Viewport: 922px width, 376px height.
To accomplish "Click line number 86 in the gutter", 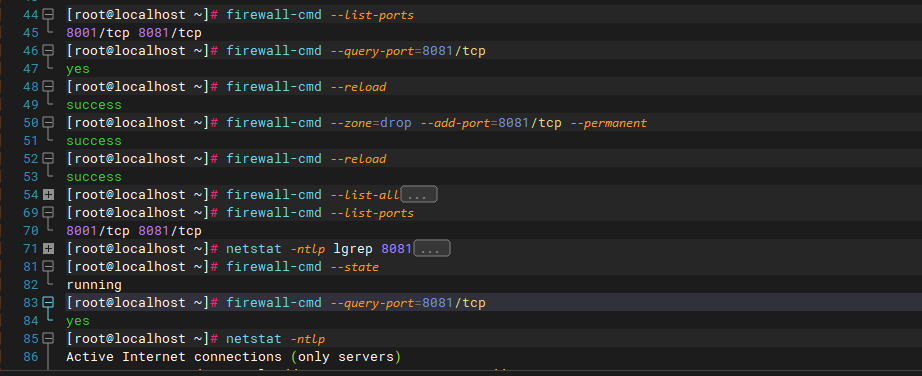I will click(31, 357).
